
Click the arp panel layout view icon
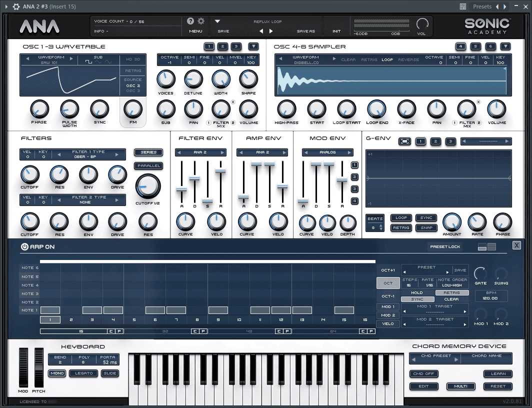[487, 246]
